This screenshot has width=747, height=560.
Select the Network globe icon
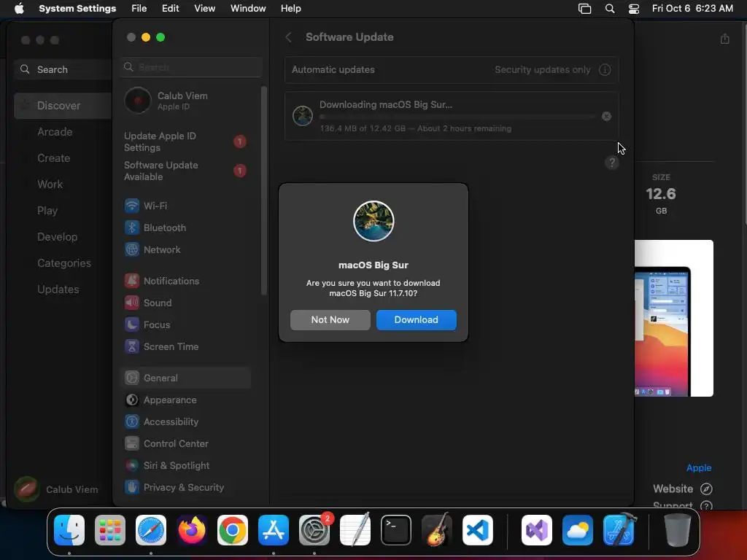pos(132,249)
